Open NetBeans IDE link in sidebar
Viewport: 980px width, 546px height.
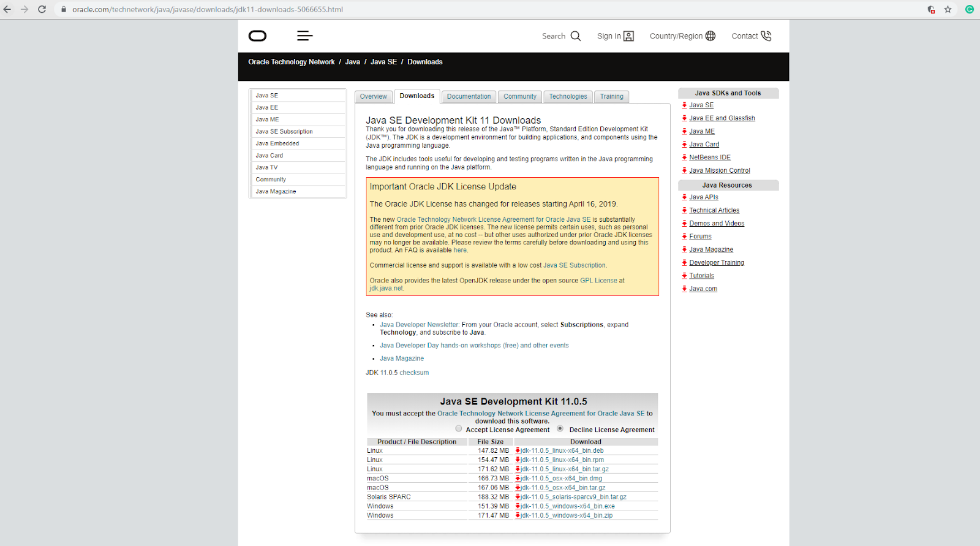point(709,157)
